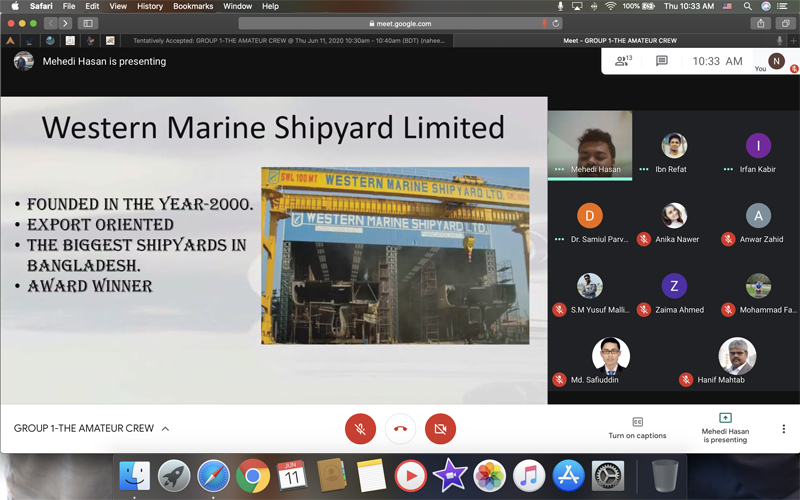Open the Bookmarks menu
Screen dimensions: 800x500
click(x=193, y=6)
